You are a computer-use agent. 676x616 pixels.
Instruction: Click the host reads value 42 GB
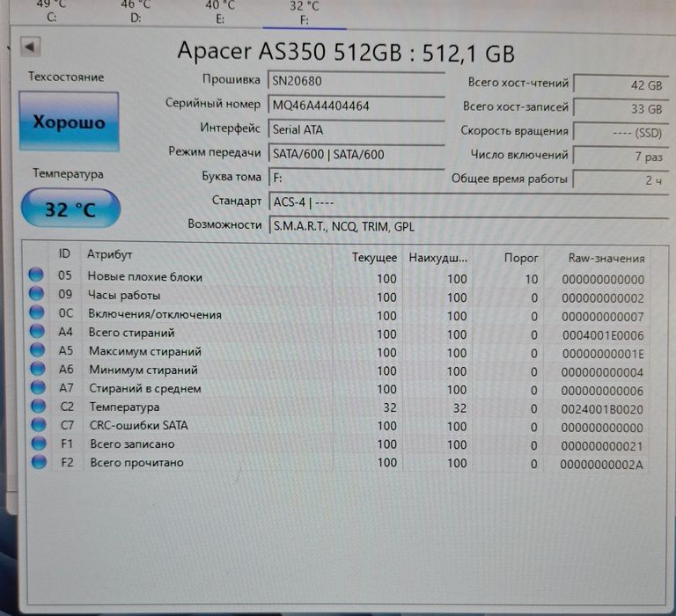tap(621, 84)
